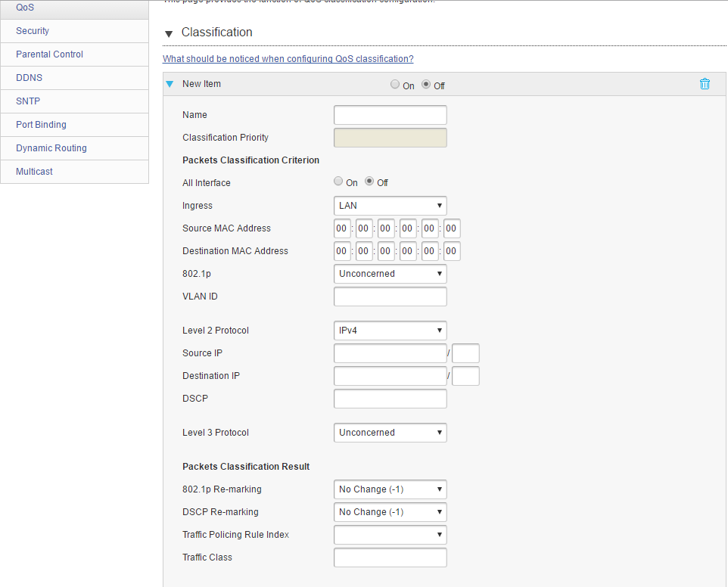
Task: Open the Security sidebar menu
Action: 74,31
